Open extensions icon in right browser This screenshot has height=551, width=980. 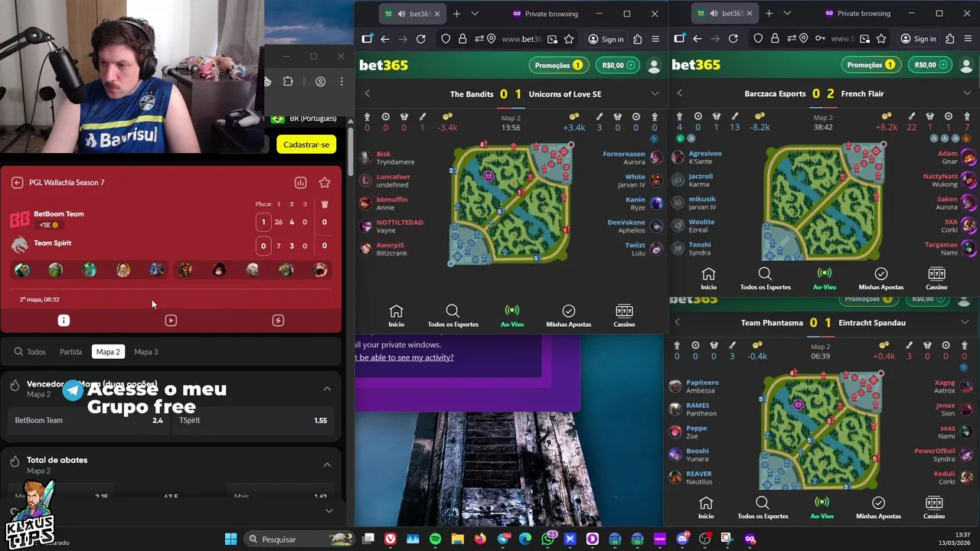[x=950, y=39]
